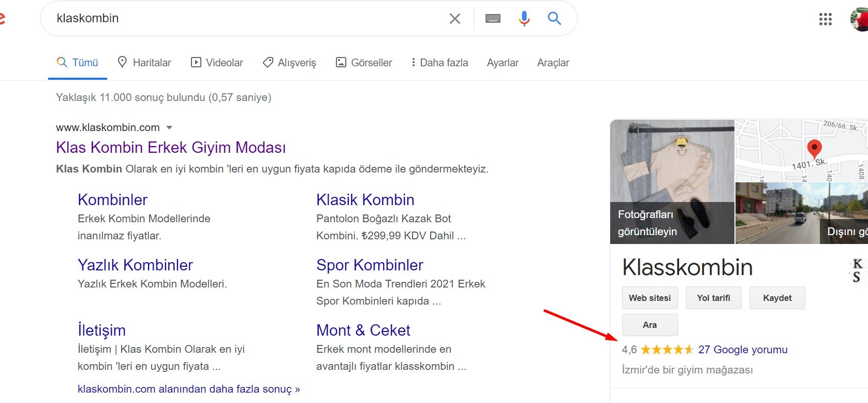The image size is (868, 403).
Task: Open the on-screen keyboard icon
Action: (493, 19)
